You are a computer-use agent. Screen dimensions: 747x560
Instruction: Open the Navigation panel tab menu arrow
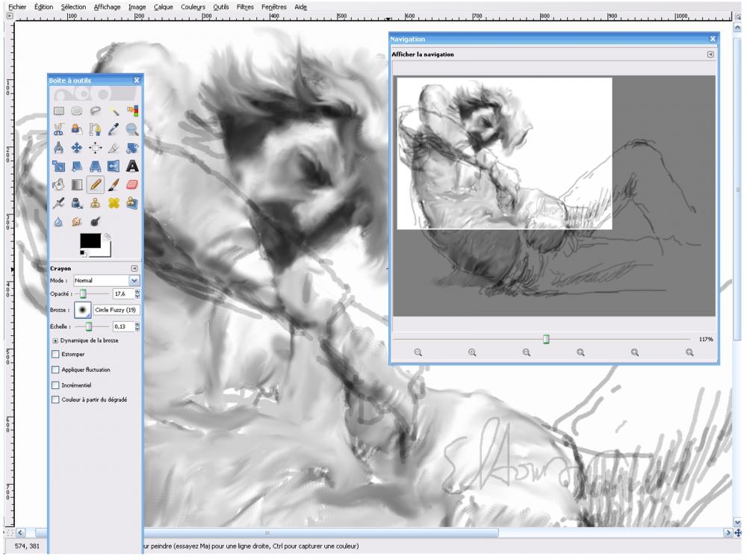710,55
